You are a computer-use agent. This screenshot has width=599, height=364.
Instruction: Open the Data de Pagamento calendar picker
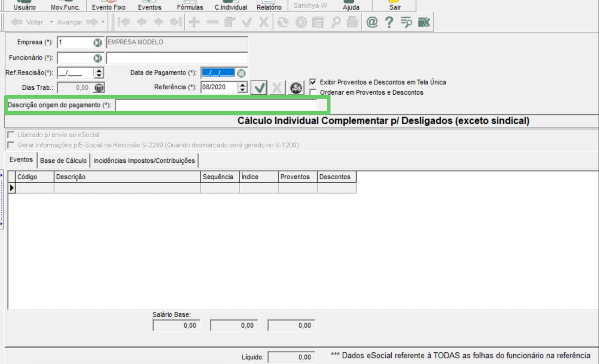241,73
